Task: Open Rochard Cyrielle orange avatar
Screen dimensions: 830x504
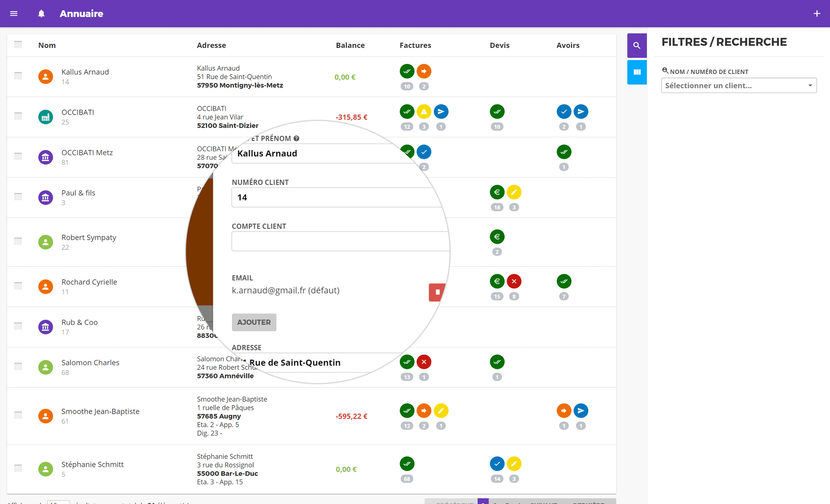Action: (x=46, y=287)
